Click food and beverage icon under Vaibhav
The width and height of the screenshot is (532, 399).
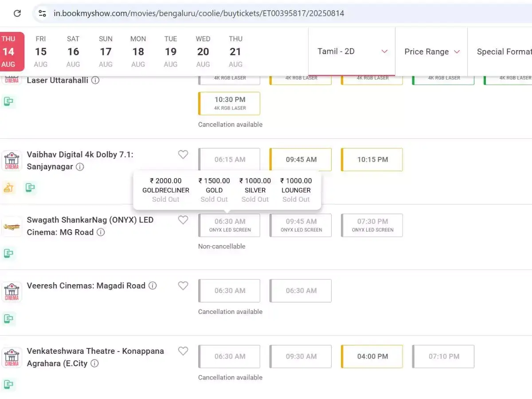point(8,188)
